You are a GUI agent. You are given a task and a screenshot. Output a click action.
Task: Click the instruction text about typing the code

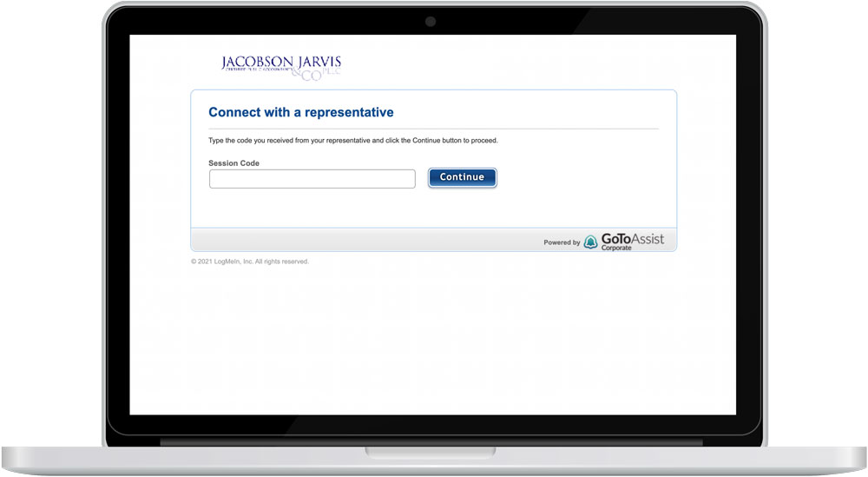pyautogui.click(x=353, y=140)
